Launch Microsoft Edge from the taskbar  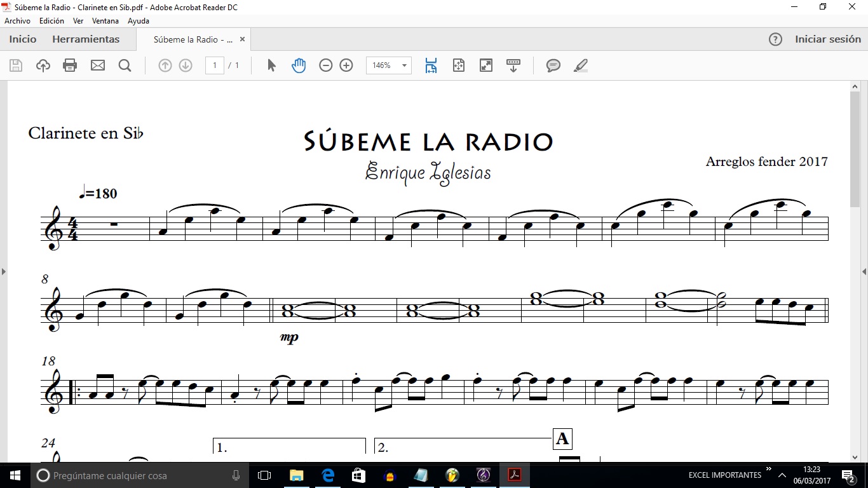(328, 475)
